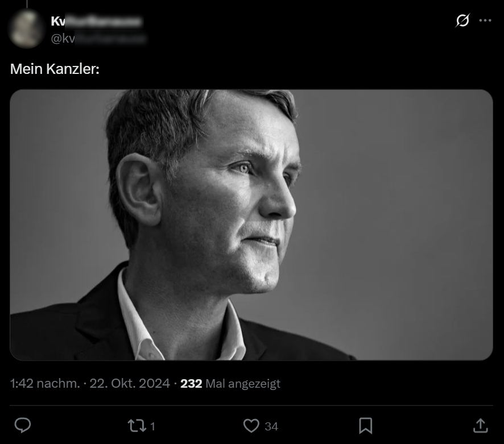Image resolution: width=504 pixels, height=444 pixels.
Task: Click the repost count "1"
Action: tap(152, 426)
